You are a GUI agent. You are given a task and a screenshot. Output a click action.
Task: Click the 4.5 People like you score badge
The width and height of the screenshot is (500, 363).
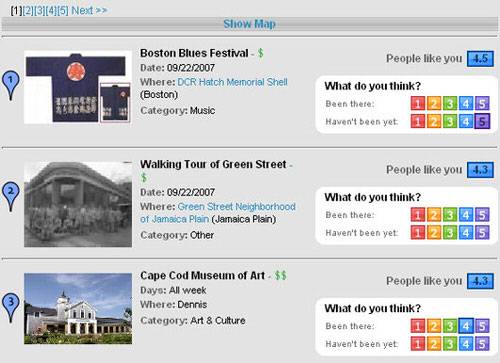coord(480,59)
